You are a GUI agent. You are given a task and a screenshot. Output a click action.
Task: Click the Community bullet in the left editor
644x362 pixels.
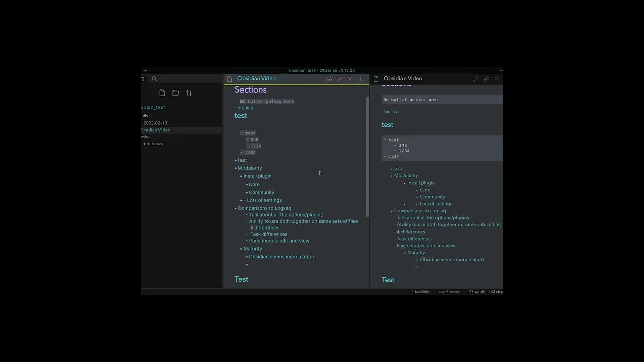pyautogui.click(x=261, y=192)
